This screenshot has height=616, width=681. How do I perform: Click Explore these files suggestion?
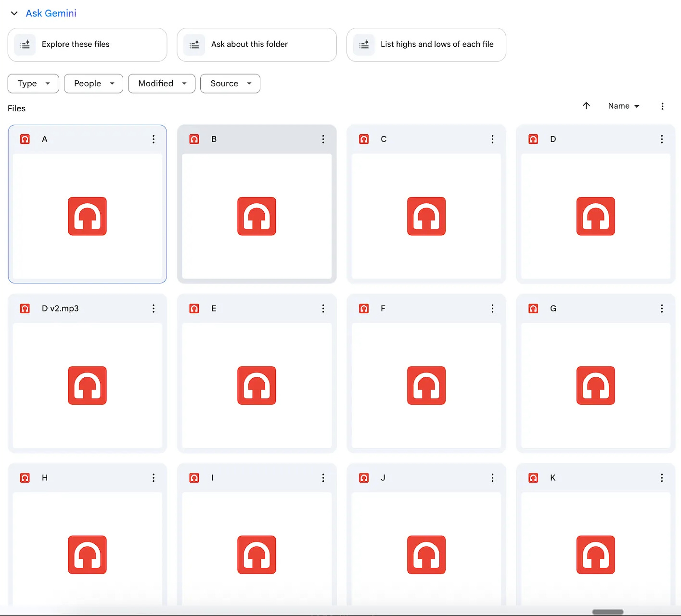87,45
